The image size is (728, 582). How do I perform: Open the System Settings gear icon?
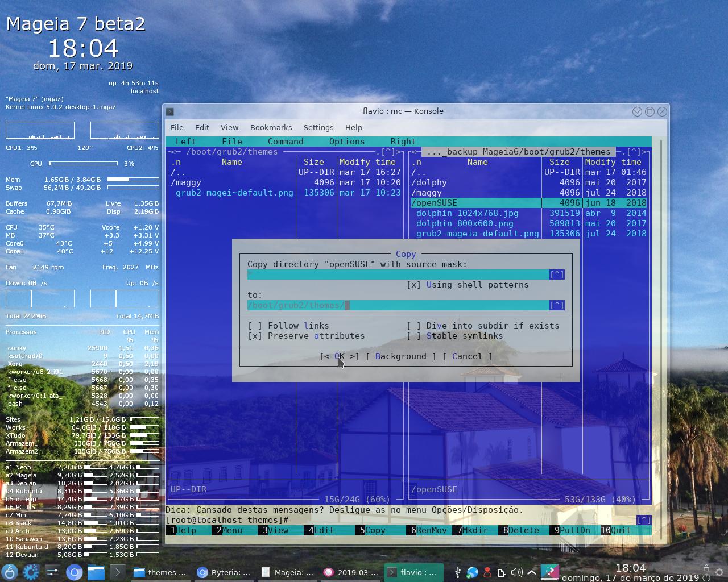[x=31, y=572]
